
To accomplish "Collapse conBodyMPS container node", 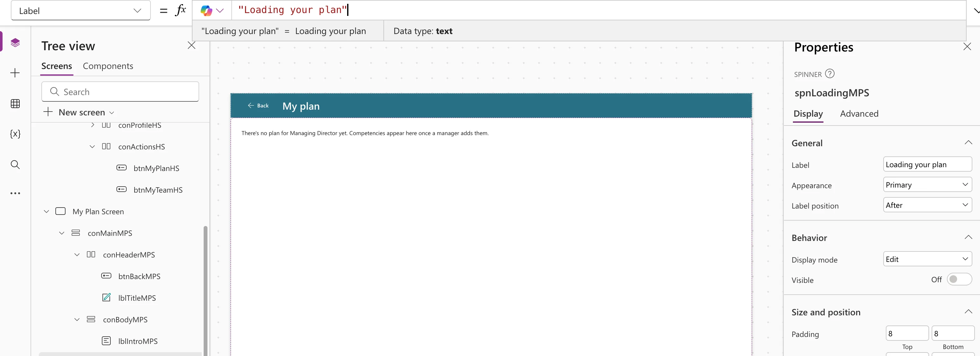I will pos(77,319).
